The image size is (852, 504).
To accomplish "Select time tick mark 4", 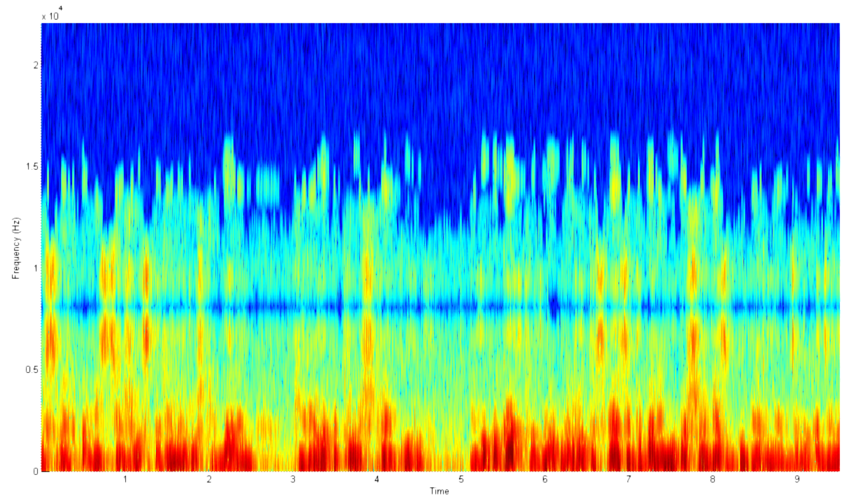I will pyautogui.click(x=377, y=479).
